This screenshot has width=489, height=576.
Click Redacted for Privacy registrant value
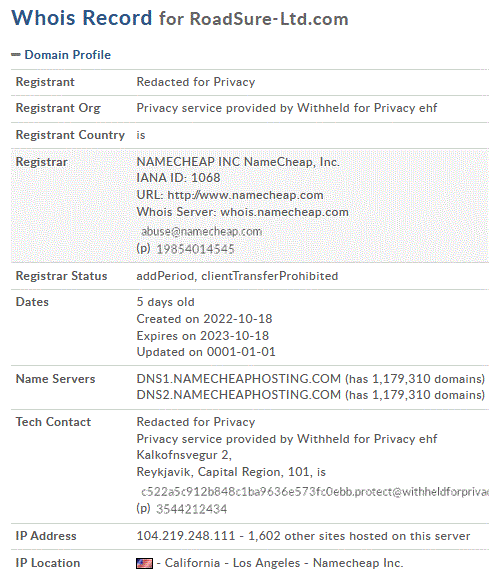point(195,82)
